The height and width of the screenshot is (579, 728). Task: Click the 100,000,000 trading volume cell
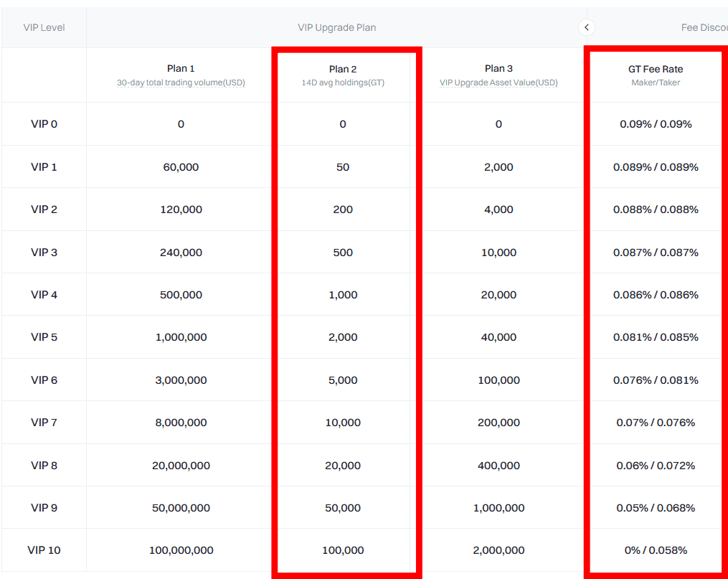(181, 550)
